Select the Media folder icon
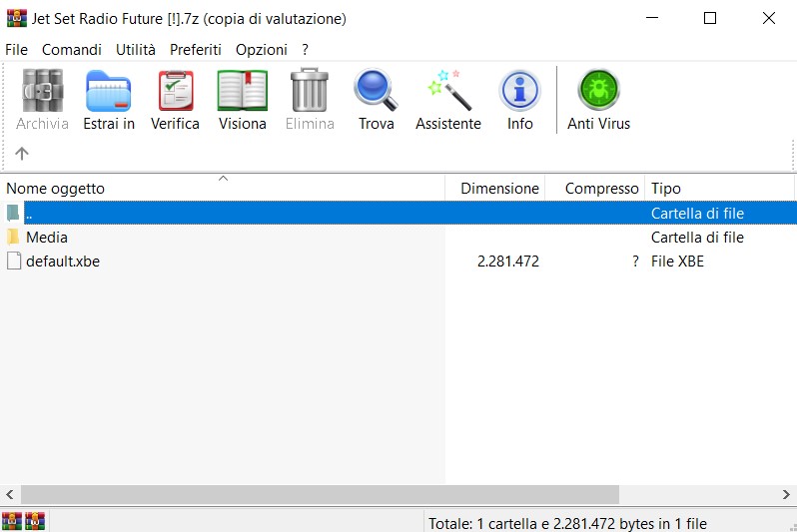The width and height of the screenshot is (797, 532). click(x=13, y=237)
